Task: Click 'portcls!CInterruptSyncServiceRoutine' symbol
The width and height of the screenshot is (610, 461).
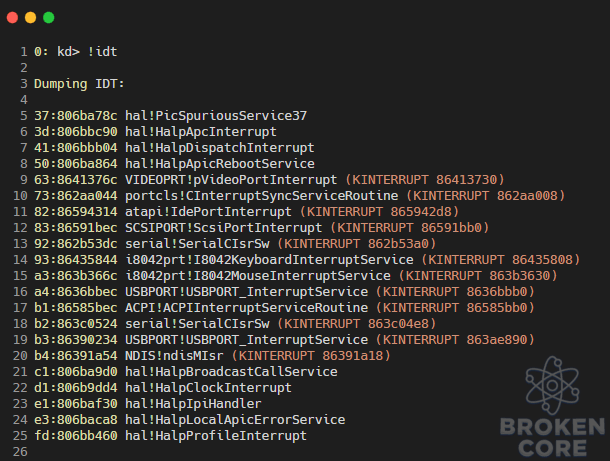Action: tap(262, 196)
